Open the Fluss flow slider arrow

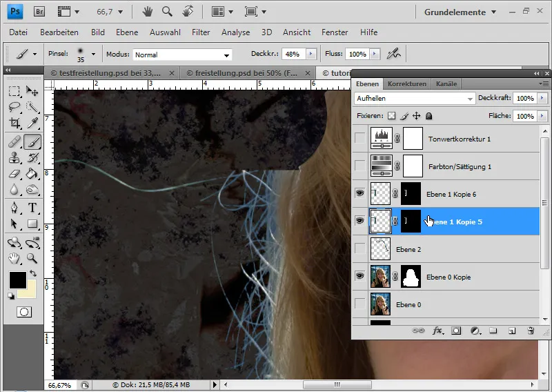375,54
